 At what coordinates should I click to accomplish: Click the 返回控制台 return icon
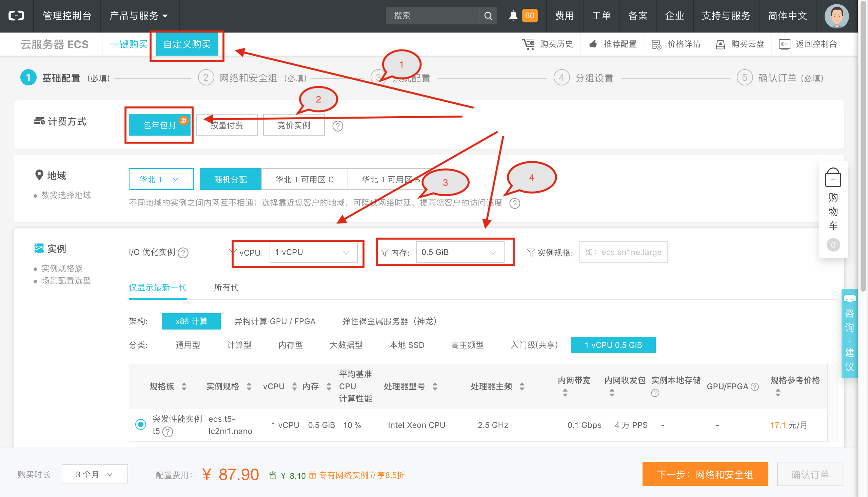click(784, 44)
